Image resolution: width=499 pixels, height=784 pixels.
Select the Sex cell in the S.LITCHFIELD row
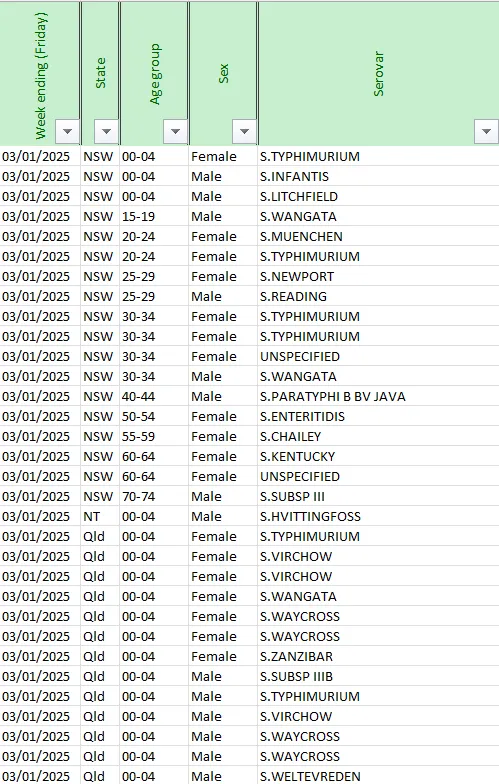click(x=223, y=196)
